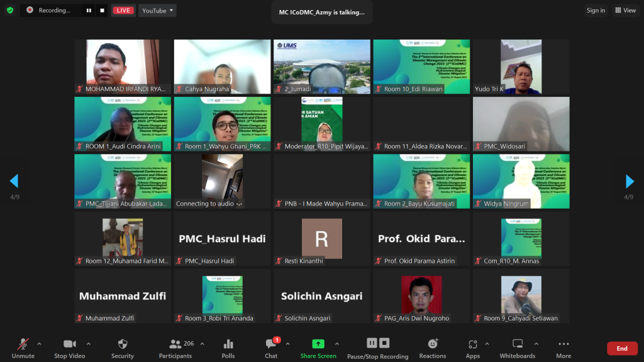Open the Chat panel
The height and width of the screenshot is (362, 644).
(x=271, y=348)
